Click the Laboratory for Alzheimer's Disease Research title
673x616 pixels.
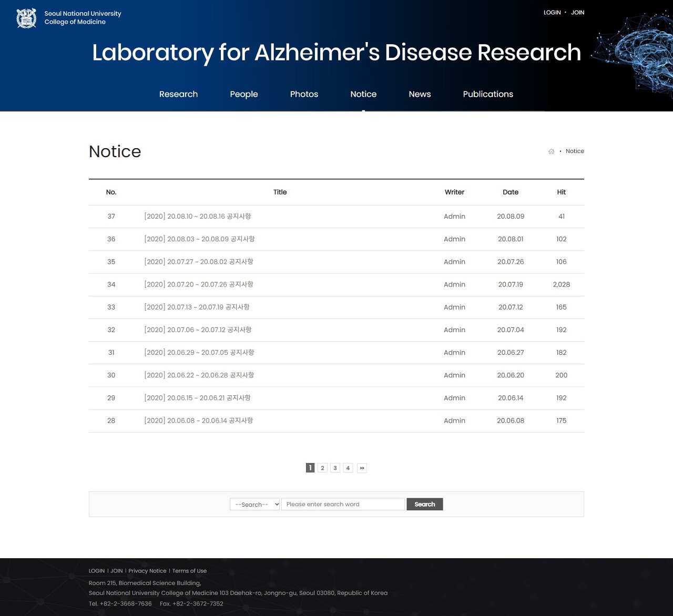point(336,53)
